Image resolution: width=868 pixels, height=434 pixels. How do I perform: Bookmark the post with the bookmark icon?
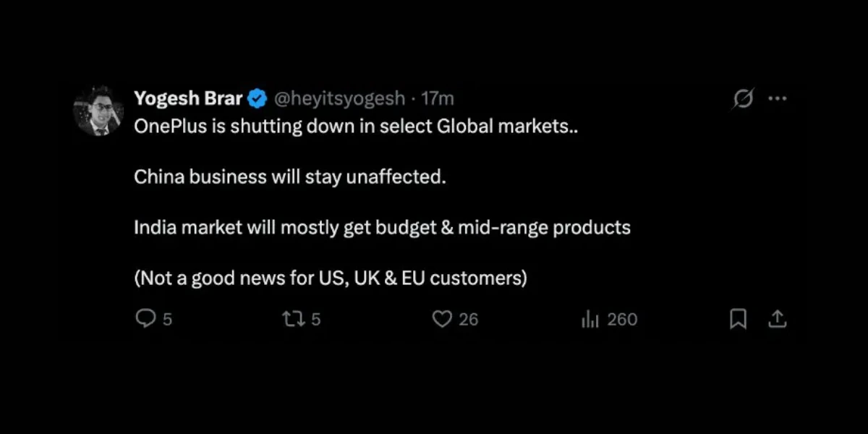[738, 318]
